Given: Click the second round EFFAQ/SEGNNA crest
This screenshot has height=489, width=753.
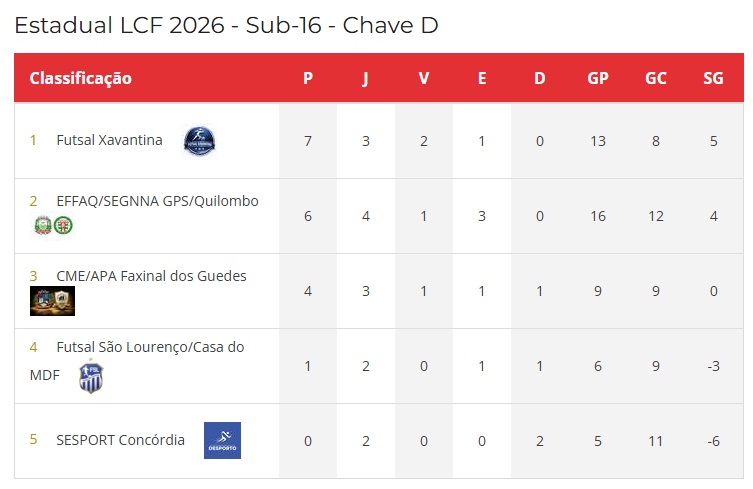Looking at the screenshot, I should [63, 225].
